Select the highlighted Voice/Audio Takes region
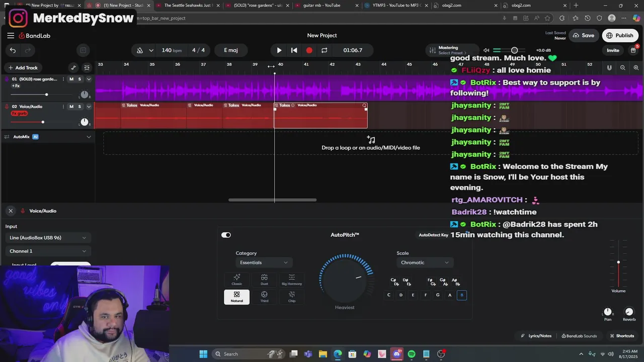The width and height of the screenshot is (644, 362). coord(320,116)
